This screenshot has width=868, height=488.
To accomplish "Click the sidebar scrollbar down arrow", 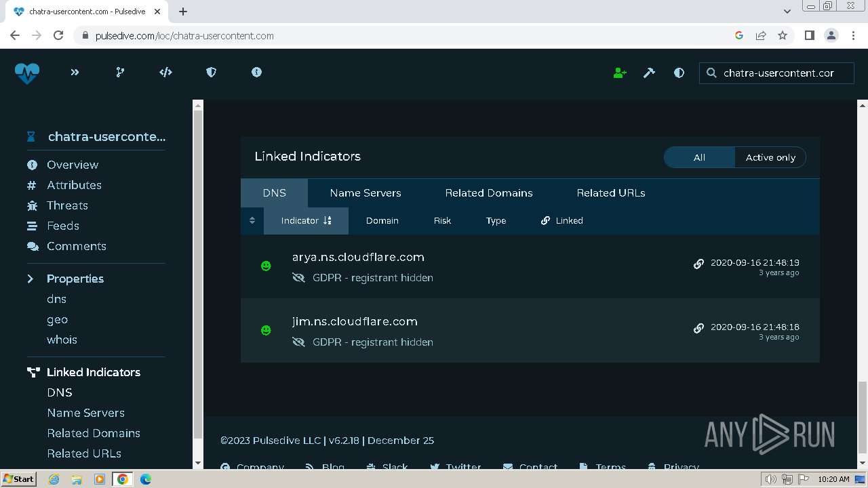I will pyautogui.click(x=198, y=463).
